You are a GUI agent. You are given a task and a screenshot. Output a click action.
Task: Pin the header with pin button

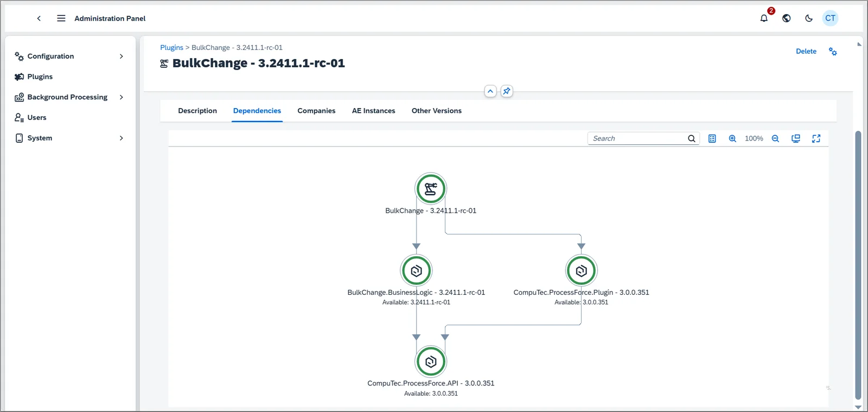point(506,91)
